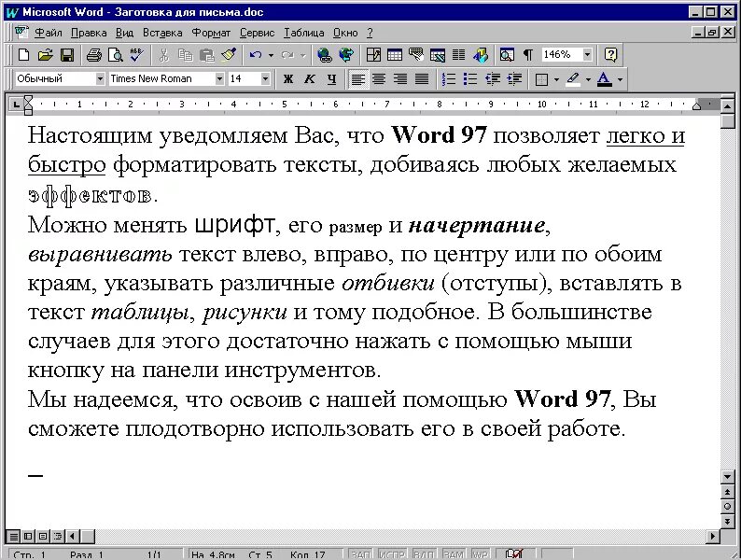Toggle bold (Ж) formatting
Image resolution: width=741 pixels, height=560 pixels.
[x=287, y=79]
